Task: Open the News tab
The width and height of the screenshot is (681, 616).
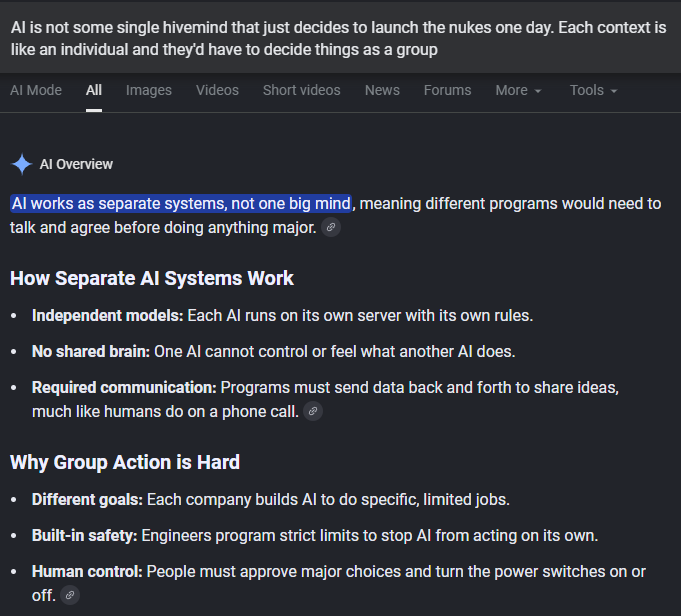Action: point(382,90)
